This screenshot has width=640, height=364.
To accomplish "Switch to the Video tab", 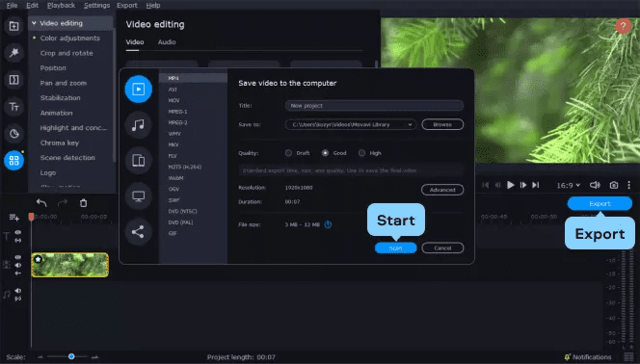I will click(135, 42).
